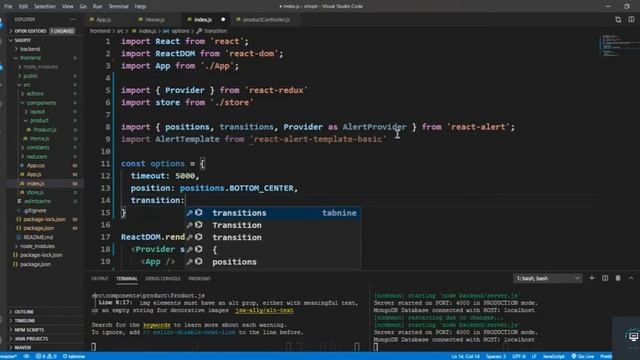Choose capitalized 'Transition' suggestion

pos(273,225)
